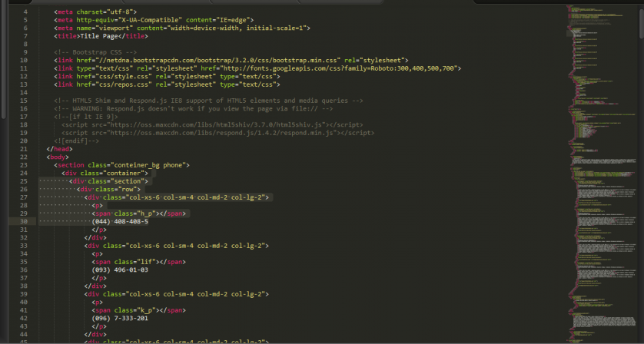Click the col-xs-6 div on line 39
This screenshot has width=644, height=344.
coord(176,294)
